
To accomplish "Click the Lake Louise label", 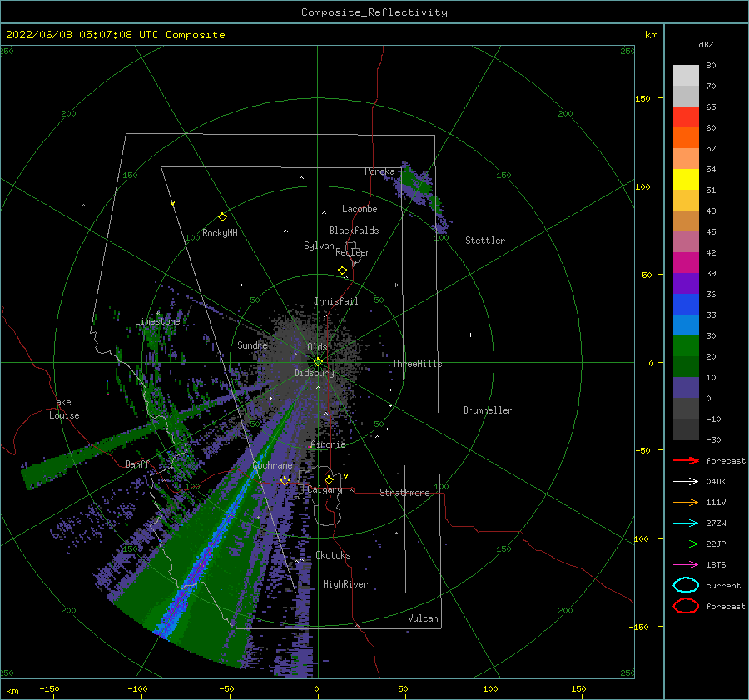I will point(64,409).
